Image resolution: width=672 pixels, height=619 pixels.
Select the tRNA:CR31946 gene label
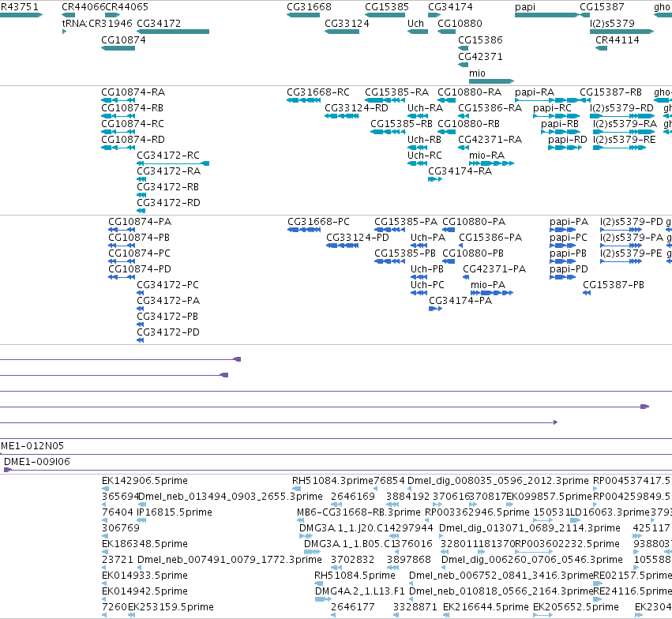coord(97,24)
